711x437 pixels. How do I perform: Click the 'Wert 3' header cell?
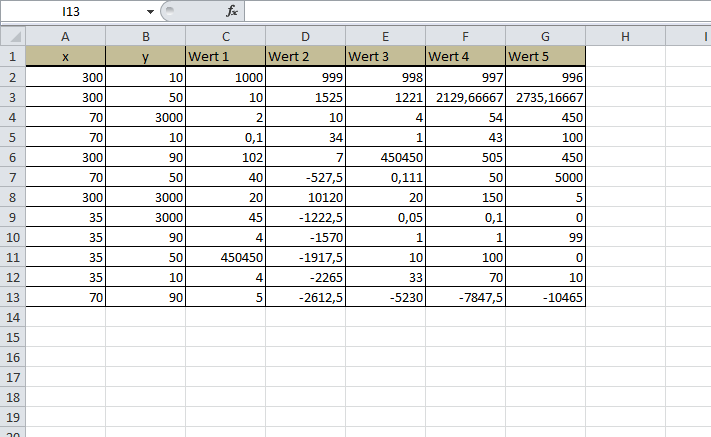click(x=385, y=56)
